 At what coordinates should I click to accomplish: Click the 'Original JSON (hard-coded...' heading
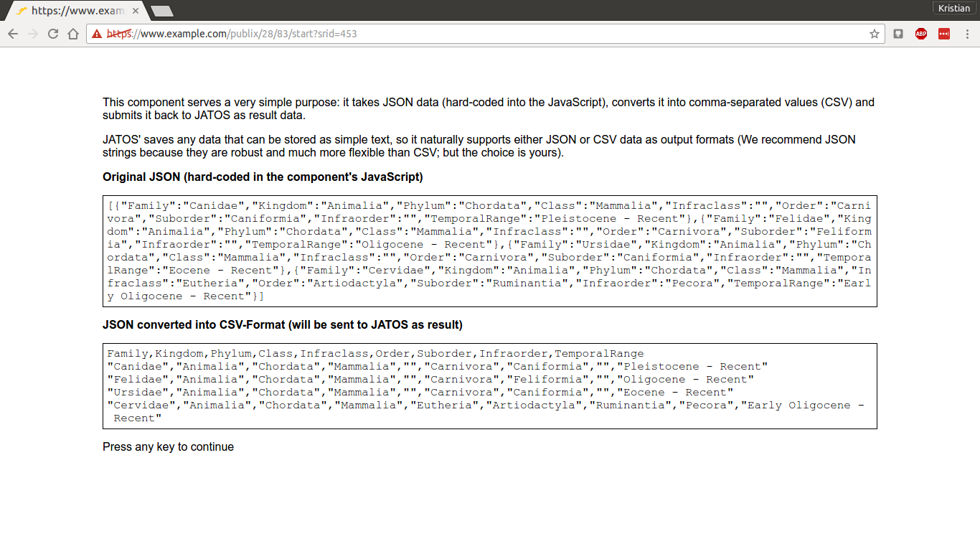pos(263,177)
